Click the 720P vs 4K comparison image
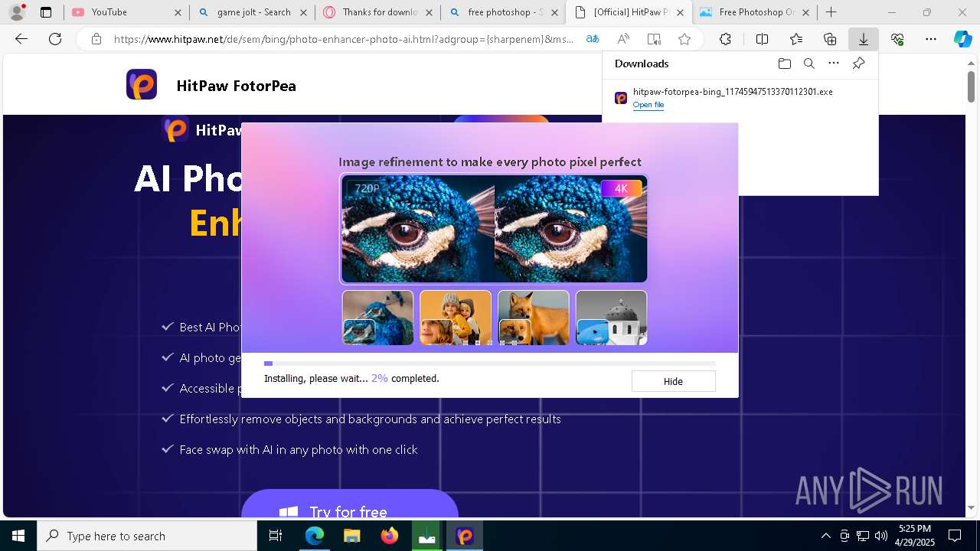The height and width of the screenshot is (551, 980). point(494,229)
